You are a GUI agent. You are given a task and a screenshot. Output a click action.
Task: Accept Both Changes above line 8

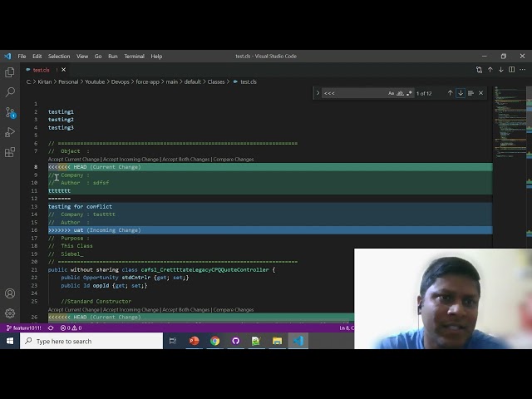(186, 159)
